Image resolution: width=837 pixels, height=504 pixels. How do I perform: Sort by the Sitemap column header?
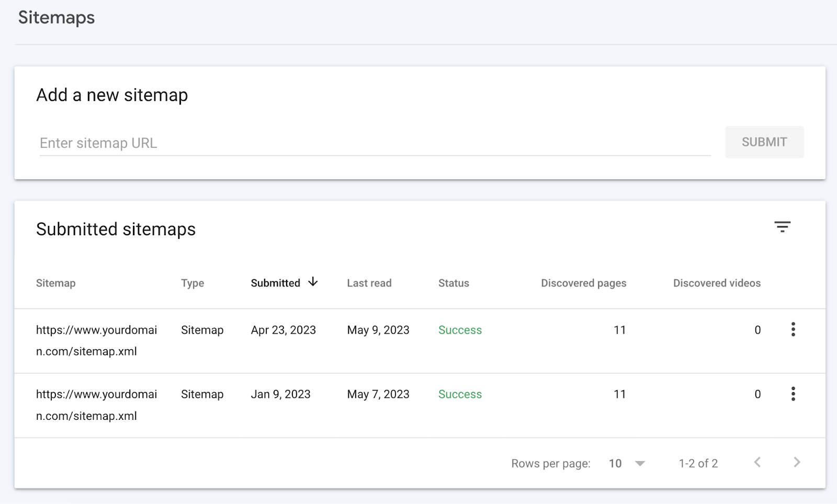[55, 283]
